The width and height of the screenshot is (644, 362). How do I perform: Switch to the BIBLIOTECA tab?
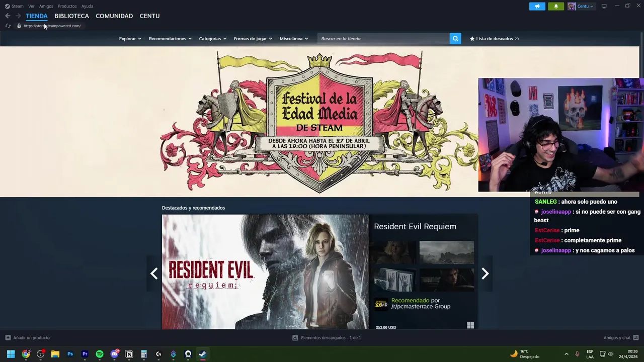coord(71,16)
